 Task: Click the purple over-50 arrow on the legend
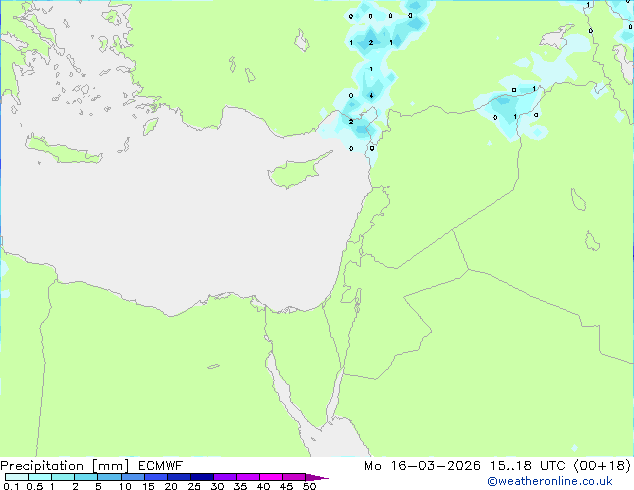[317, 477]
